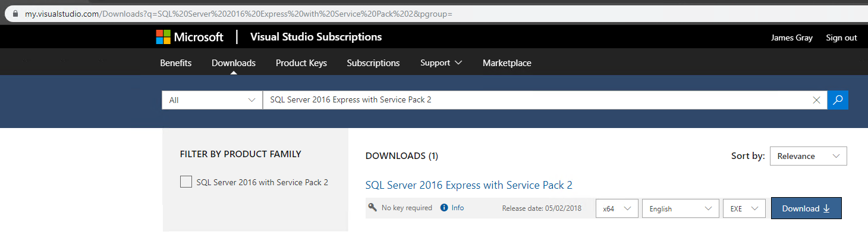The height and width of the screenshot is (237, 868).
Task: Open the Subscriptions tab
Action: pos(373,63)
